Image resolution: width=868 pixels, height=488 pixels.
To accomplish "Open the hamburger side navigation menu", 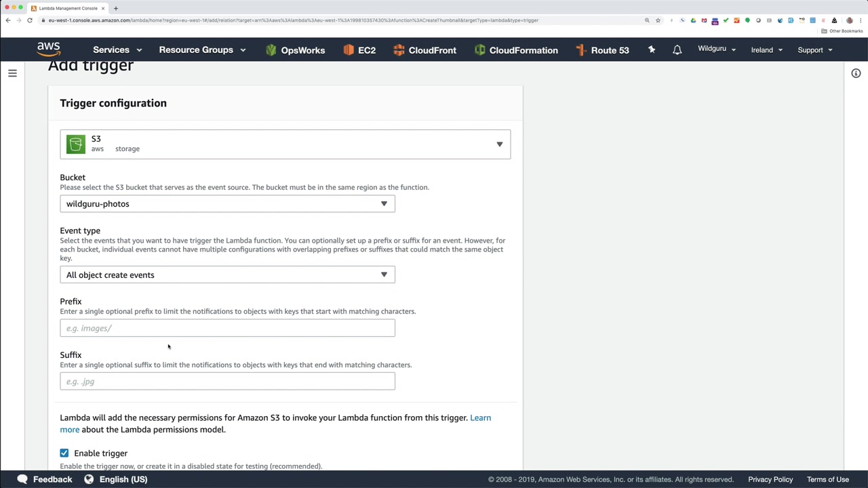I will [12, 73].
